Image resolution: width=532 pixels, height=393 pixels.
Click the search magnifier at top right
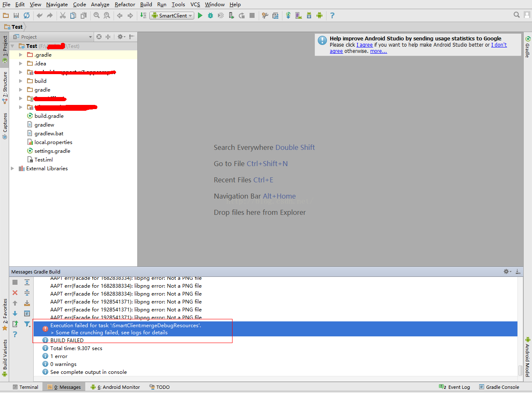pos(517,15)
